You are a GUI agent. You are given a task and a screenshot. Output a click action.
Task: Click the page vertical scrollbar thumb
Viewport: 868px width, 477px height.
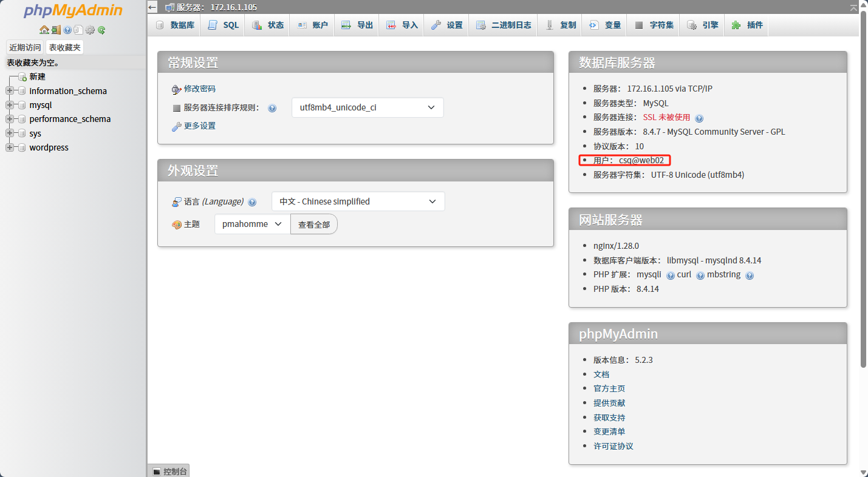[864, 189]
